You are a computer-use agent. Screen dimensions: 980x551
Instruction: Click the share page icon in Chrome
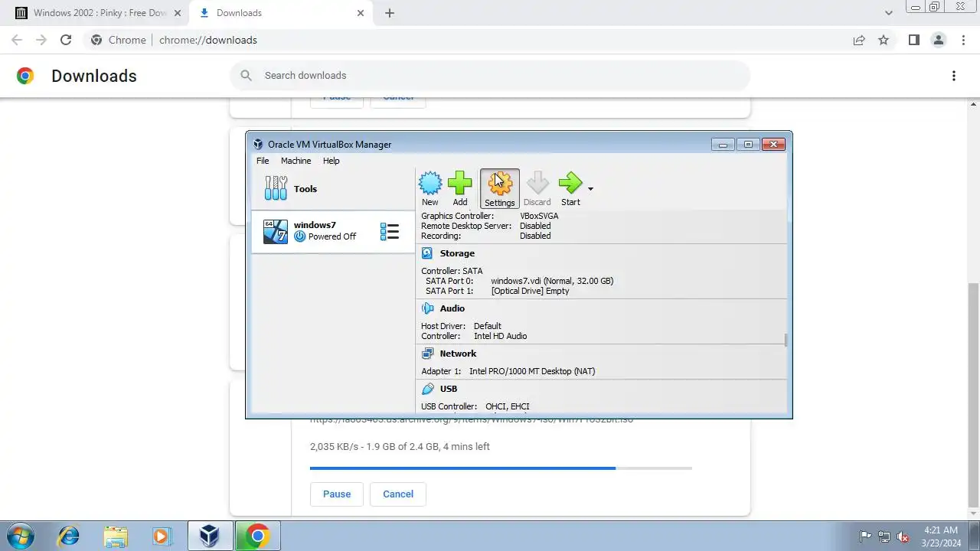(x=859, y=40)
